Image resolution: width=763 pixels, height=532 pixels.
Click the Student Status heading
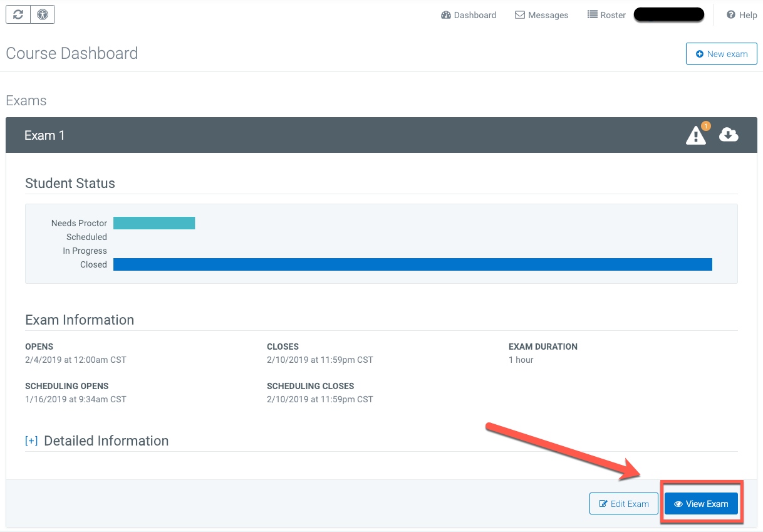pos(70,184)
